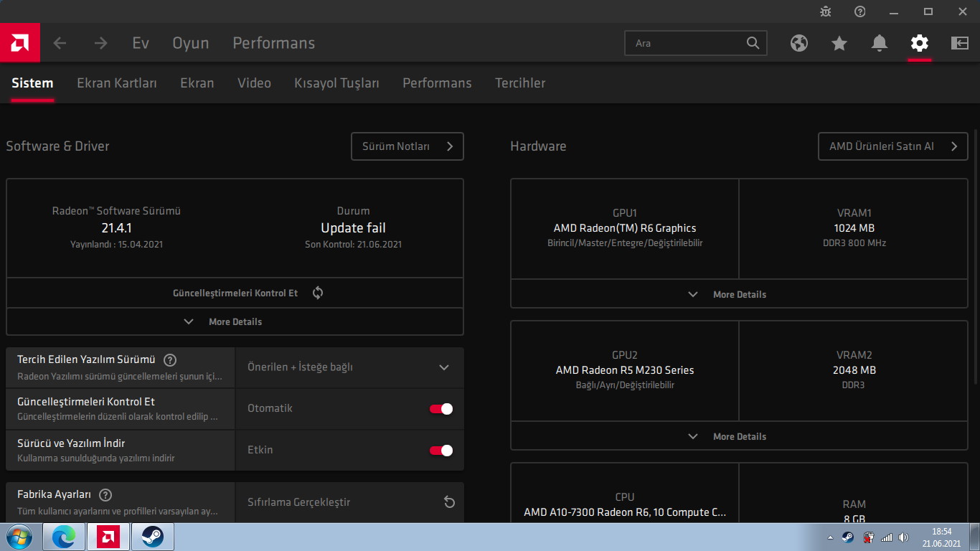Switch to Ekran Kartları tab
Screen dimensions: 980x551
[117, 83]
